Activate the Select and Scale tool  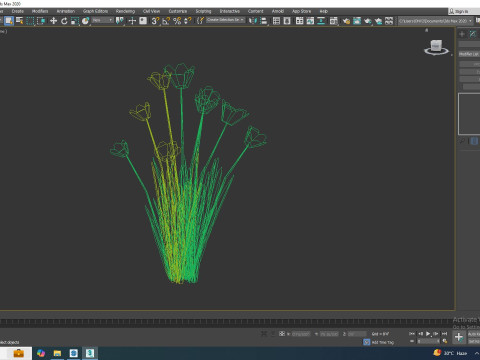[75, 21]
